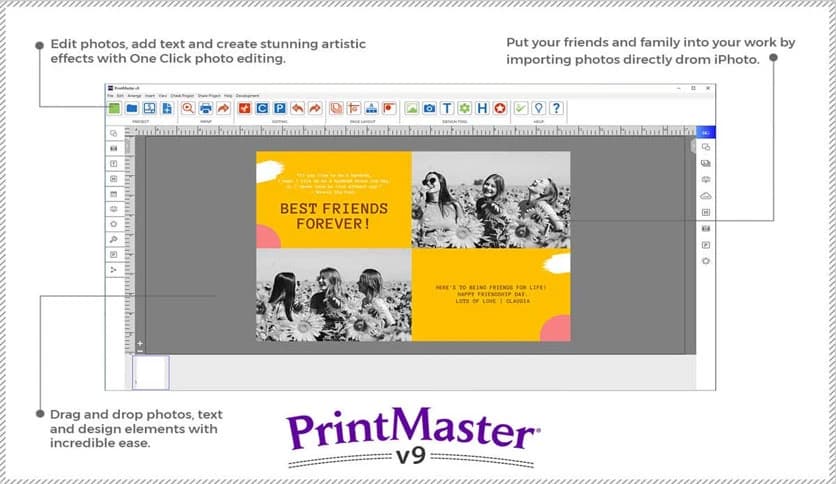Viewport: 836px width, 484px height.
Task: Click the text frame icon in the left sidebar
Action: coord(114,164)
